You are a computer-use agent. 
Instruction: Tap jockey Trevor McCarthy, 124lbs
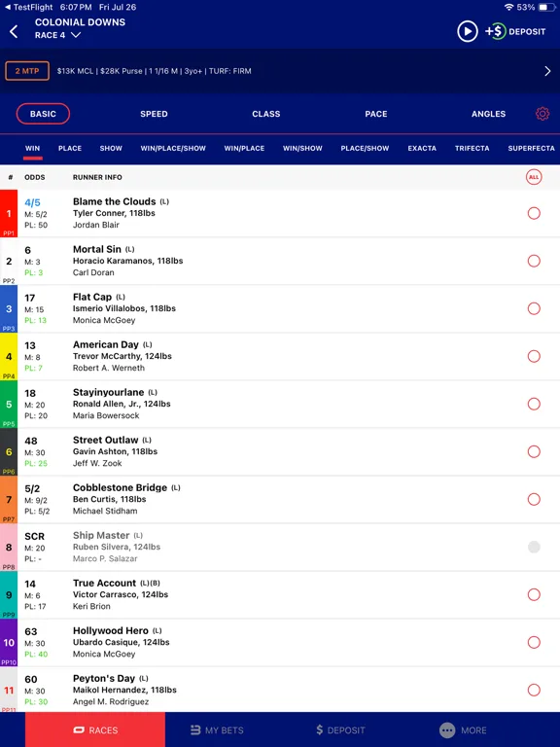[x=122, y=356]
